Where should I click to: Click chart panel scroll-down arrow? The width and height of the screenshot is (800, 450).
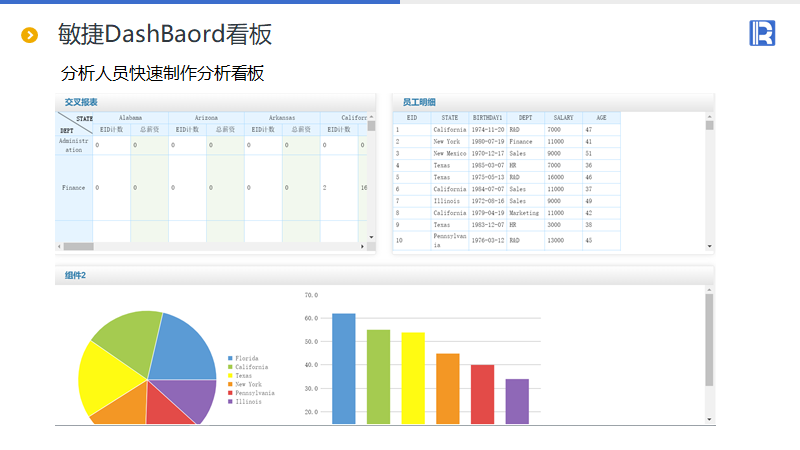pyautogui.click(x=710, y=419)
